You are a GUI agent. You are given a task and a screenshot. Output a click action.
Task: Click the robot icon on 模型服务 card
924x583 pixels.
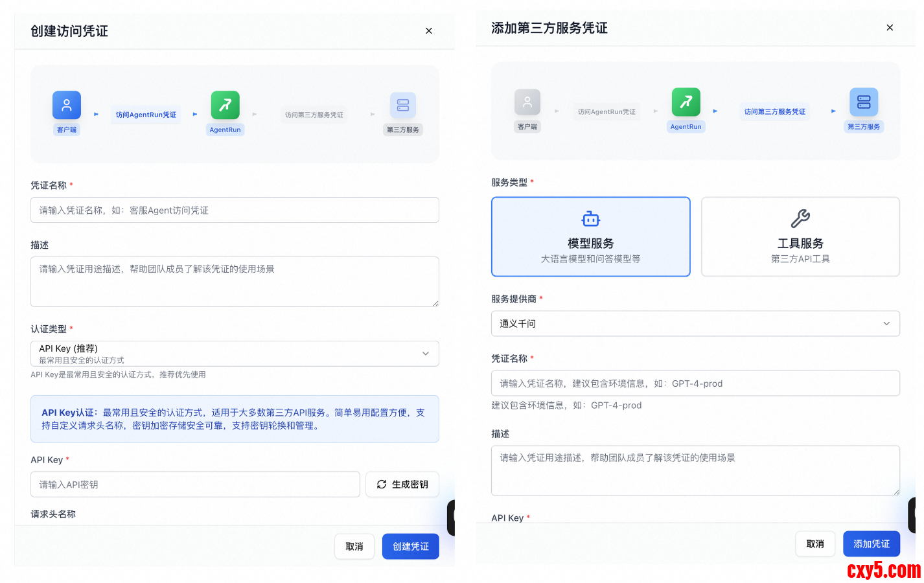[590, 219]
